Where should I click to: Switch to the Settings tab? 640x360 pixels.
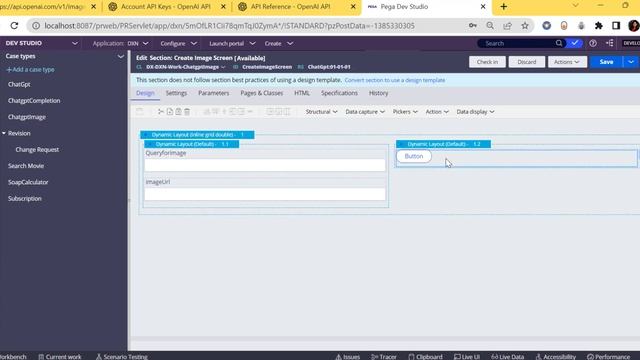pyautogui.click(x=176, y=93)
